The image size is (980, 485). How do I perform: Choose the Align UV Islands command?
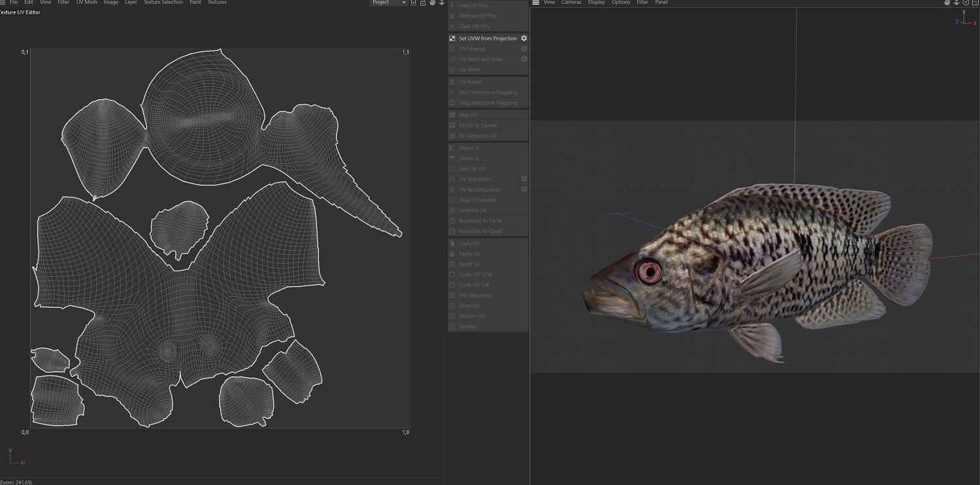(487, 200)
